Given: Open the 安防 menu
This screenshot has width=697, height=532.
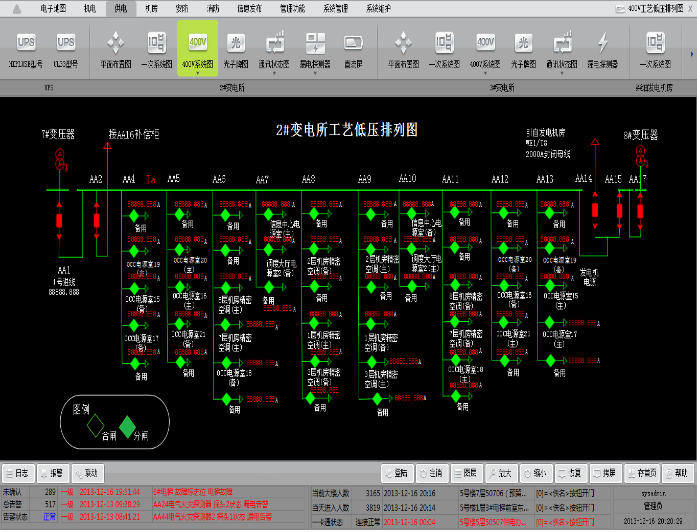Looking at the screenshot, I should [x=182, y=8].
